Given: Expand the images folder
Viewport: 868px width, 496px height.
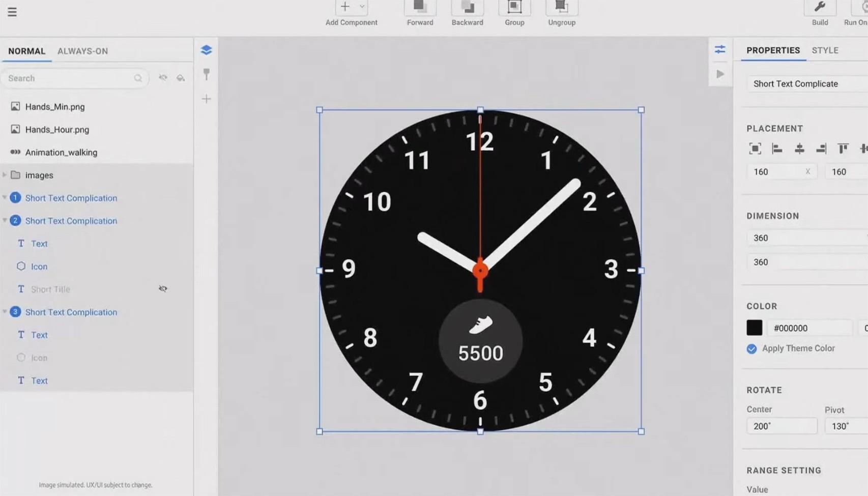Looking at the screenshot, I should coord(5,175).
